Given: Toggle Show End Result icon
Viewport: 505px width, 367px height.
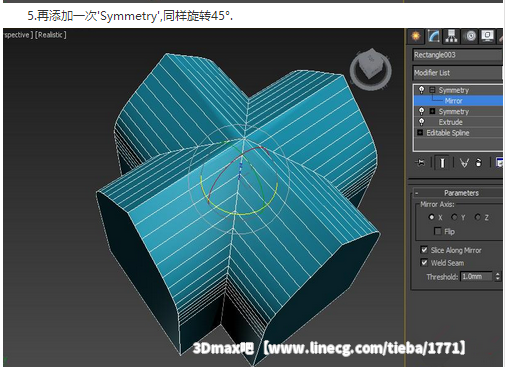Looking at the screenshot, I should [443, 163].
